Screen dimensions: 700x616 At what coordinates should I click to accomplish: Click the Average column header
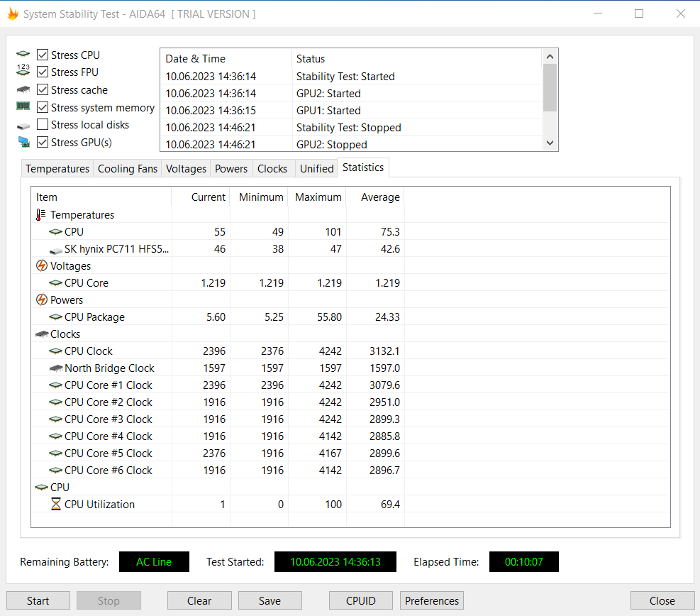coord(375,197)
